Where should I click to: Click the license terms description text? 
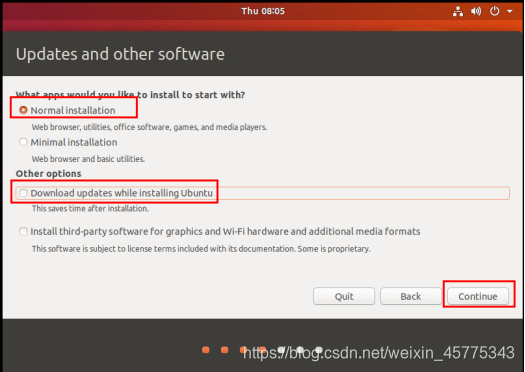[x=201, y=249]
